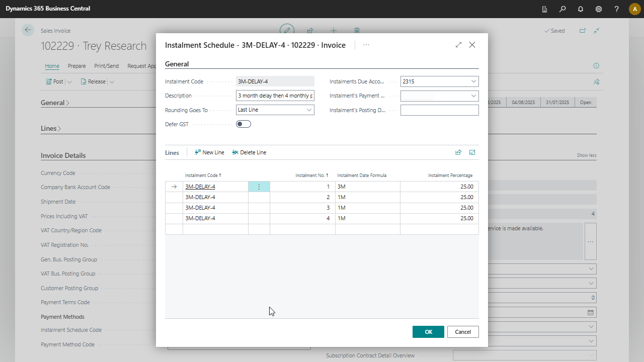Click the plus new record icon

point(334,31)
